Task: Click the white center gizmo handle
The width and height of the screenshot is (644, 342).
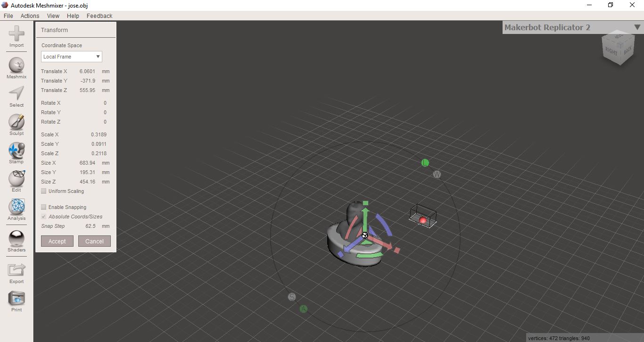Action: (x=364, y=235)
